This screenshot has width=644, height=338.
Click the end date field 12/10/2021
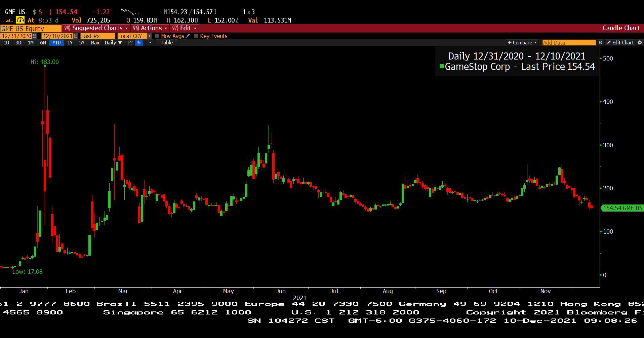[57, 36]
